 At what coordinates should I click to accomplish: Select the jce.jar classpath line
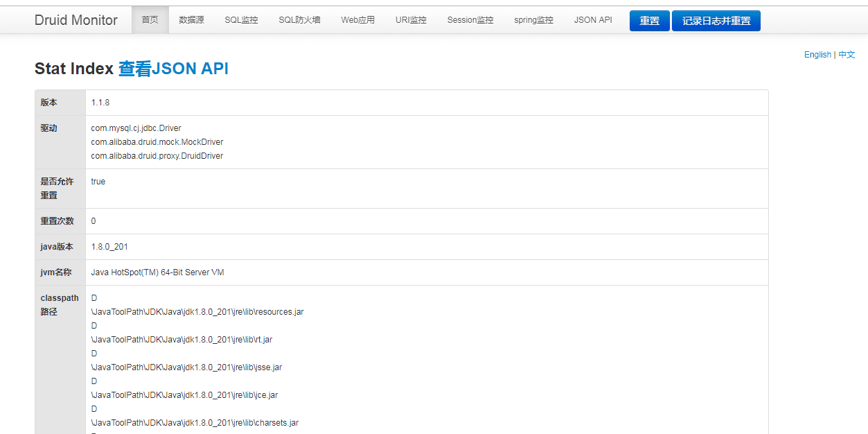(x=184, y=395)
